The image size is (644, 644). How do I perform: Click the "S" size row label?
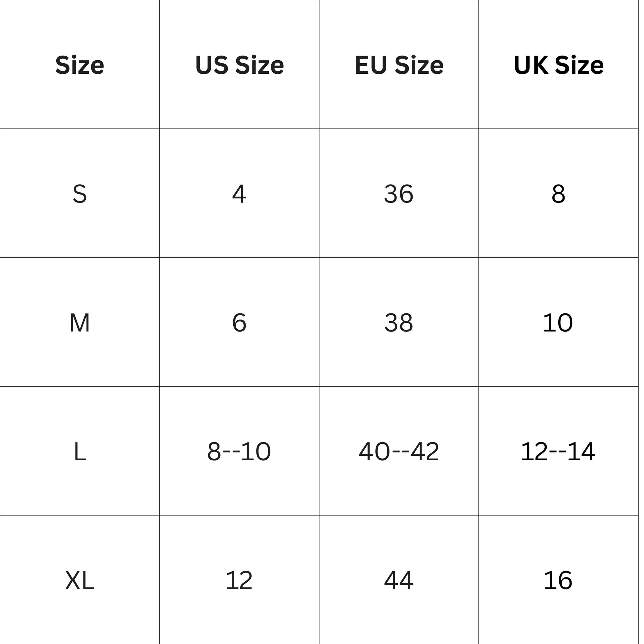click(80, 194)
